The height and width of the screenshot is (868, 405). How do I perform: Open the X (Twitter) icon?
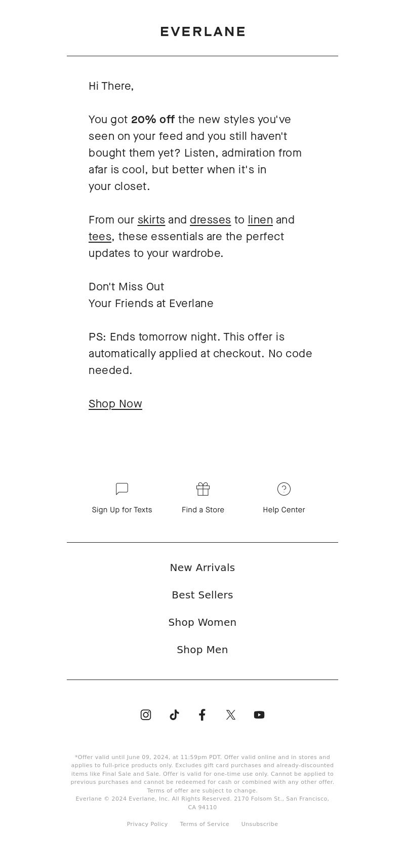231,714
